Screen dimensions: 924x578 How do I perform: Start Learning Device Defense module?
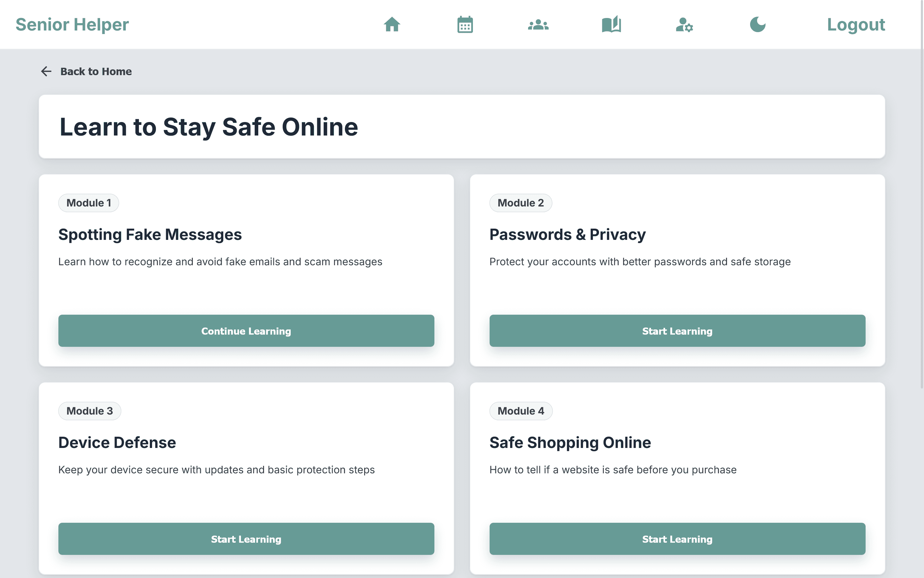click(246, 539)
